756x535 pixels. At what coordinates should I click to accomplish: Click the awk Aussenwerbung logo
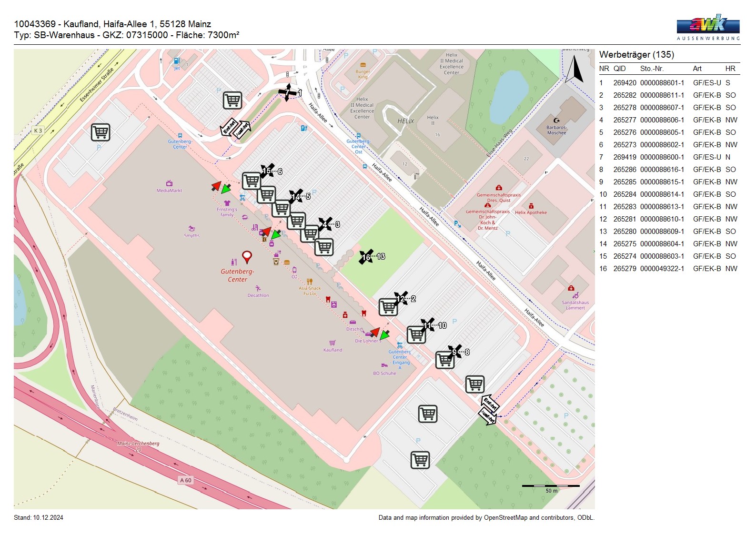click(708, 26)
